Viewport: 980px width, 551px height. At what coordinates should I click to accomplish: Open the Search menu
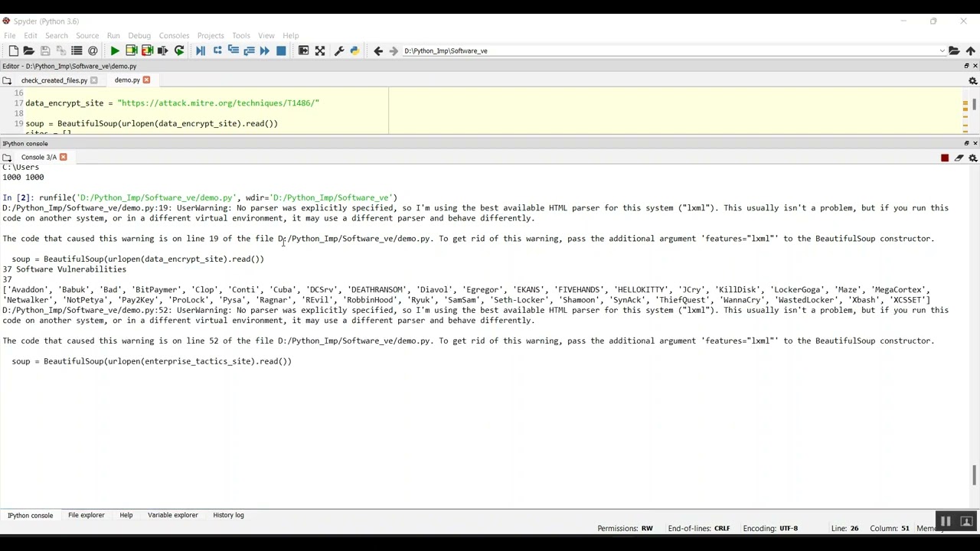[x=57, y=35]
